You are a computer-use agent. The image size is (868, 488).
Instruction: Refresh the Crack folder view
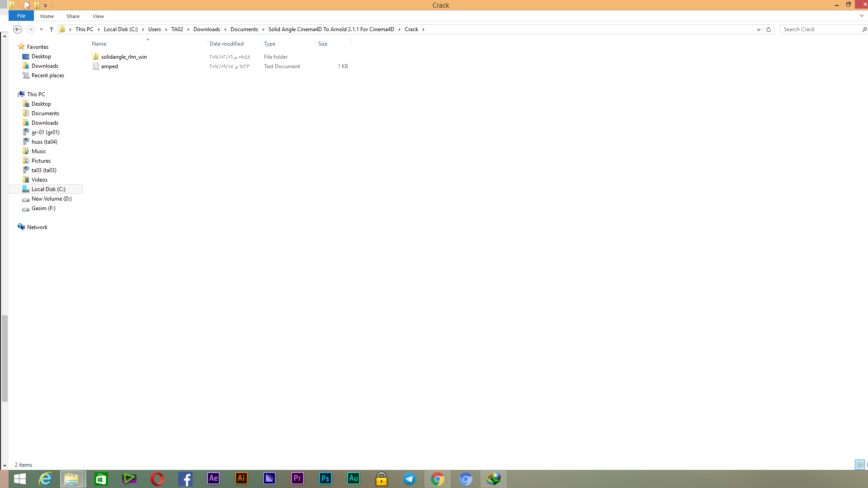click(x=768, y=29)
